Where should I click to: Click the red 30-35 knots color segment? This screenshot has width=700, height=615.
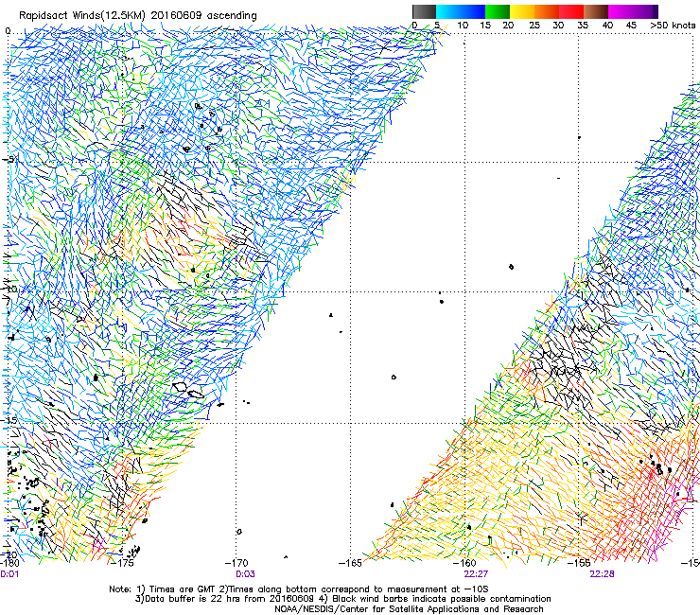click(x=571, y=11)
